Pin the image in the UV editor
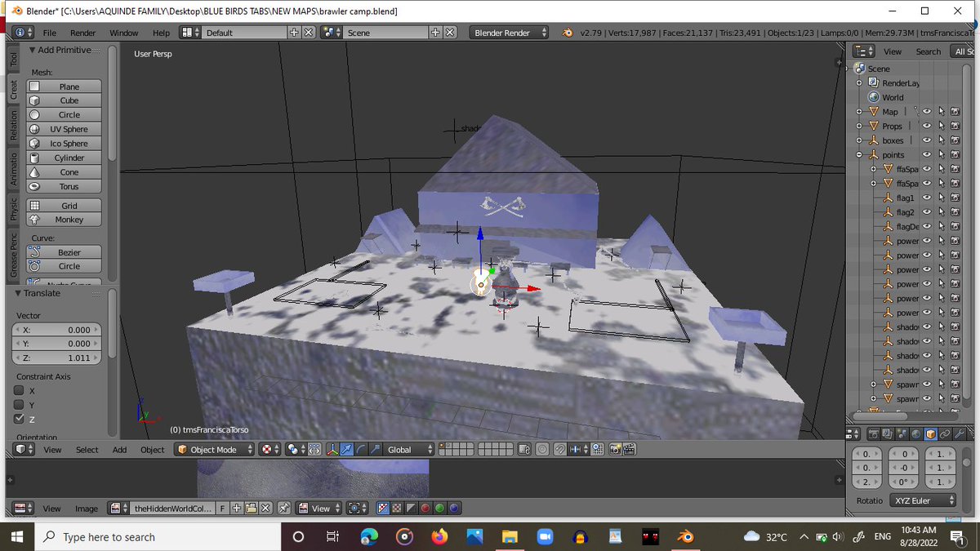980x551 pixels. click(x=283, y=509)
